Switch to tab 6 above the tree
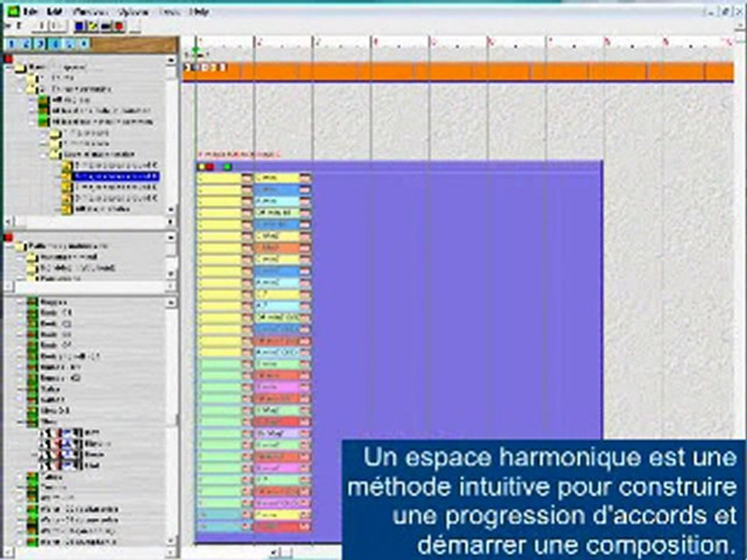The height and width of the screenshot is (560, 747). 84,44
